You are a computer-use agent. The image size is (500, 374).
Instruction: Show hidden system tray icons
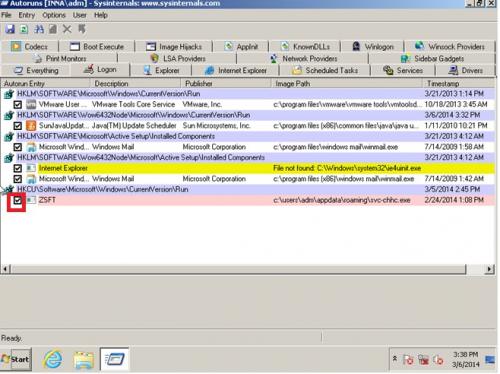point(395,359)
